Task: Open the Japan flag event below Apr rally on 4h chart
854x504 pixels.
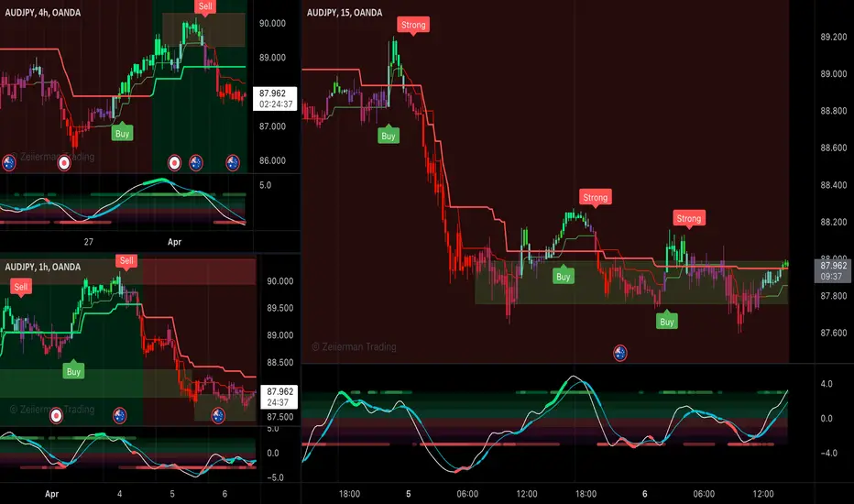Action: pos(174,162)
